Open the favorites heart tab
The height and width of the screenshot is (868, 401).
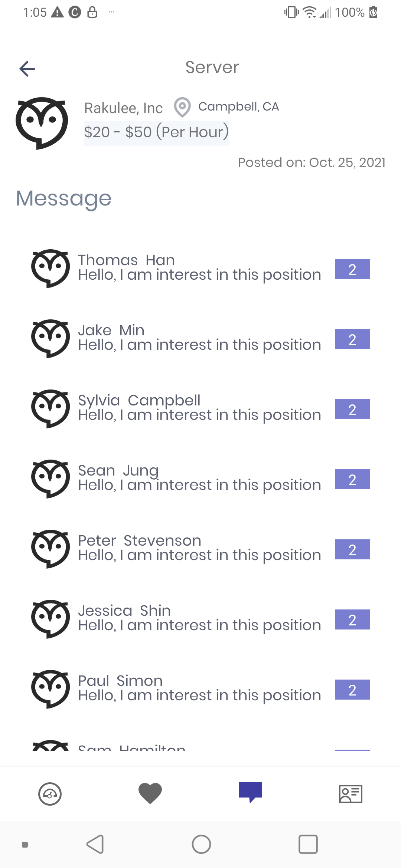(x=150, y=793)
